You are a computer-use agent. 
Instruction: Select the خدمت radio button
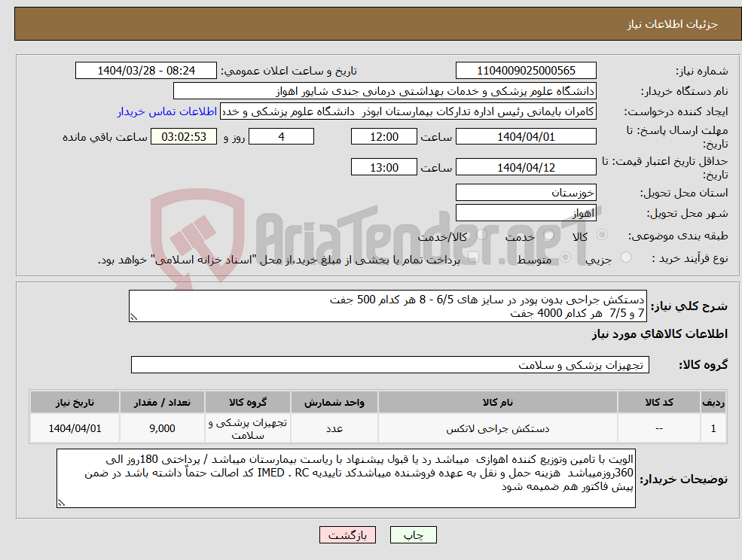549,235
